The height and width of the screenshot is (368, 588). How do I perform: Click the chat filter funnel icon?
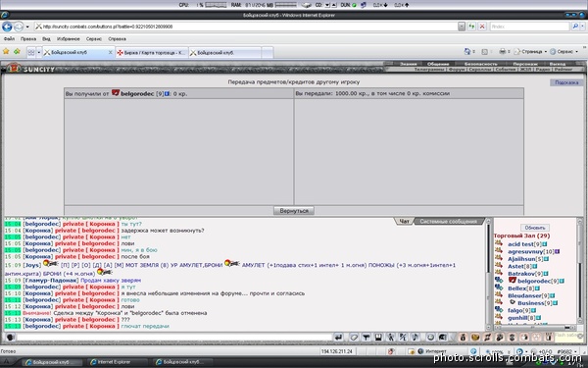367,338
